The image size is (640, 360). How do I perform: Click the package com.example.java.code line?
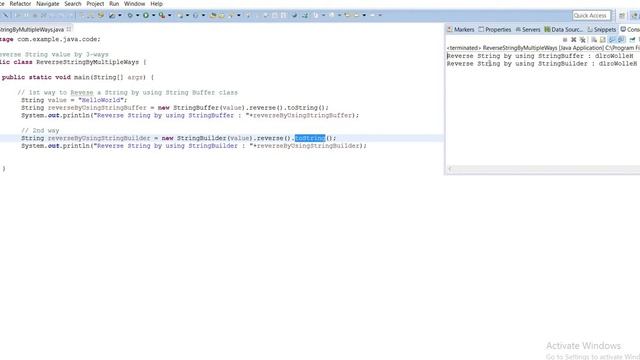point(50,39)
